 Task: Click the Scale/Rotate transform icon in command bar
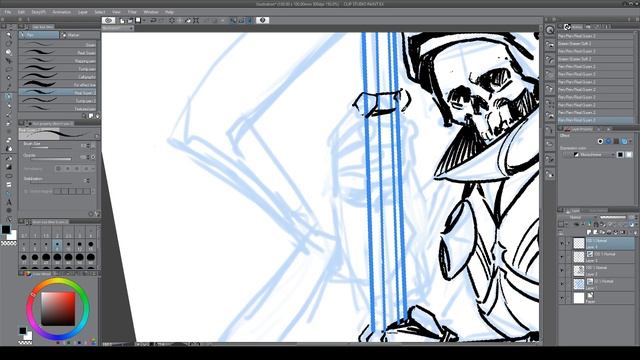[x=196, y=20]
